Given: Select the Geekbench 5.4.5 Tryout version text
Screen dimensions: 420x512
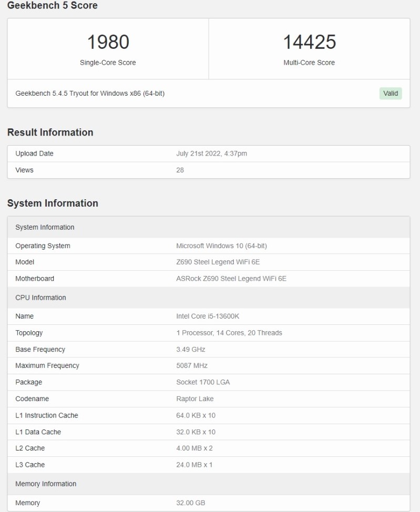Looking at the screenshot, I should pos(90,94).
